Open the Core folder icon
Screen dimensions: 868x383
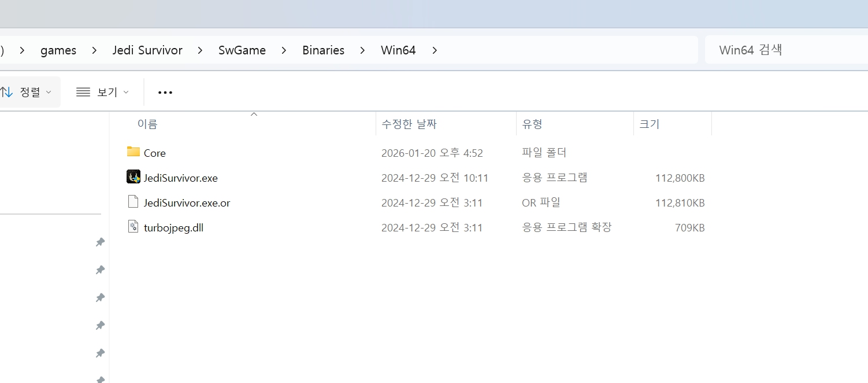tap(133, 152)
